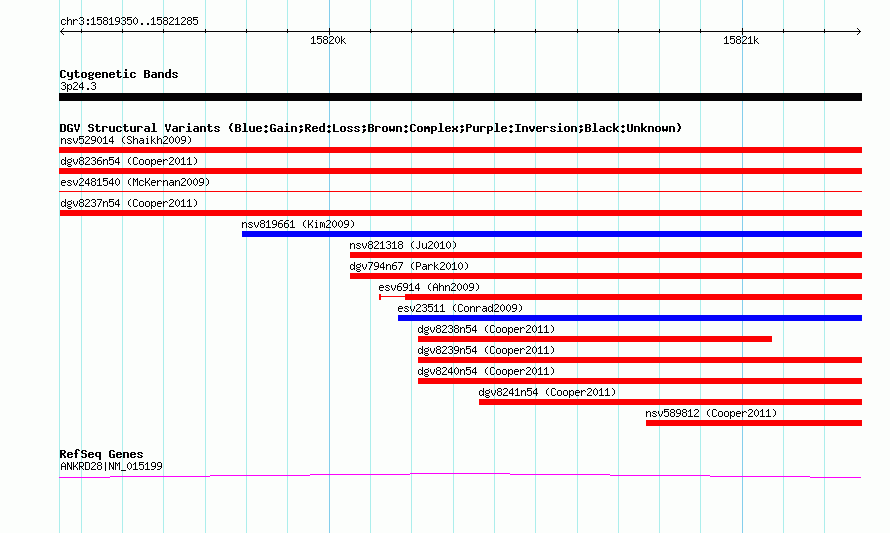Click the first dgv8236n54 (Cooper2011) label
Screen dimensions: 890x533
click(129, 161)
